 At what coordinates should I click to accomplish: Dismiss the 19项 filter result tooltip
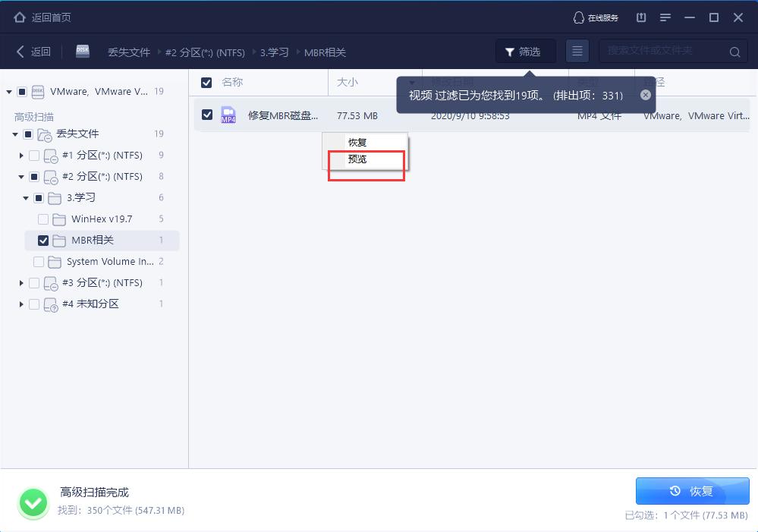[646, 95]
